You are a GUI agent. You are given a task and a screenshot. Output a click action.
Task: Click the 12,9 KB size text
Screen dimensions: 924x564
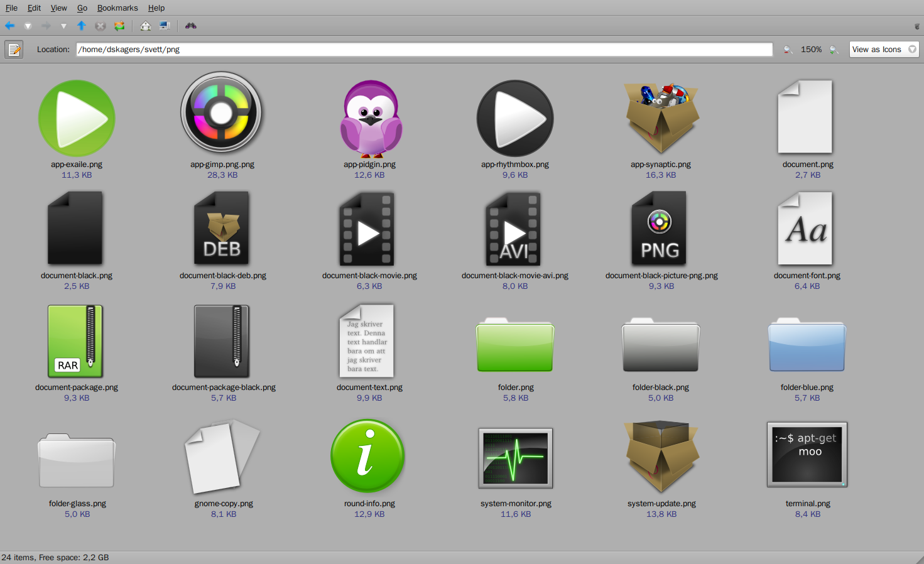click(x=369, y=514)
